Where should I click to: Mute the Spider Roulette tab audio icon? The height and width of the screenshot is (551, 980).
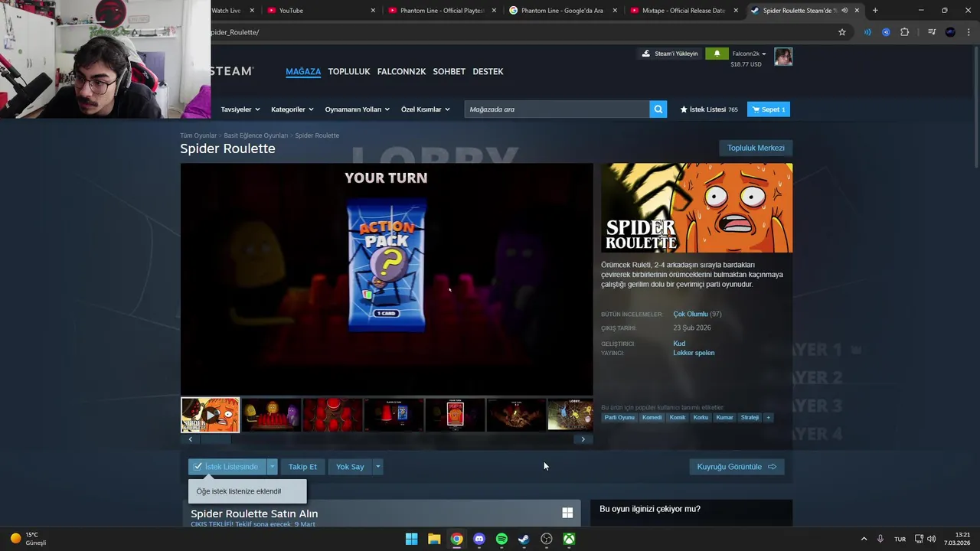tap(844, 11)
